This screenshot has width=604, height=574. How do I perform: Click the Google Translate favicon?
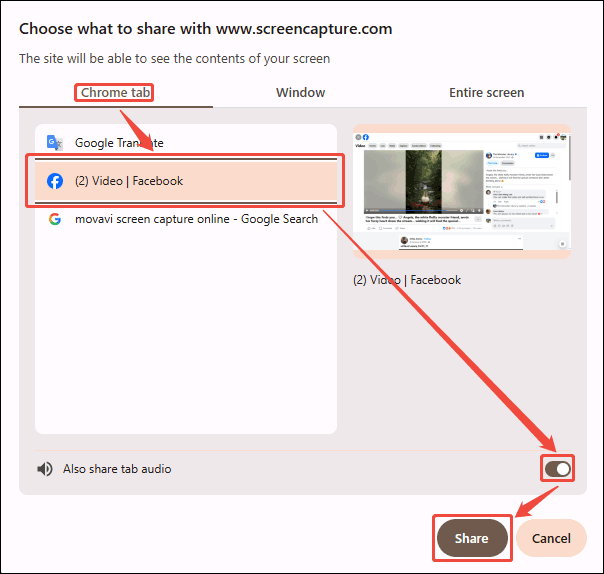[55, 143]
